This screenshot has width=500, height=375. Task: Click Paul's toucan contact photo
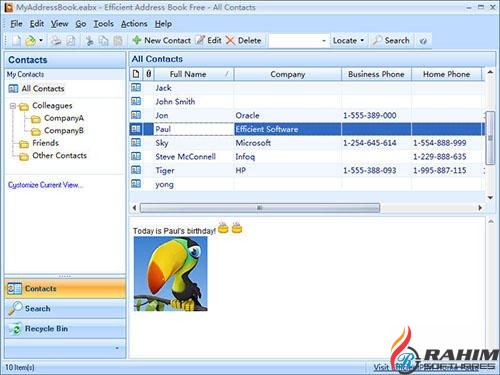[170, 274]
